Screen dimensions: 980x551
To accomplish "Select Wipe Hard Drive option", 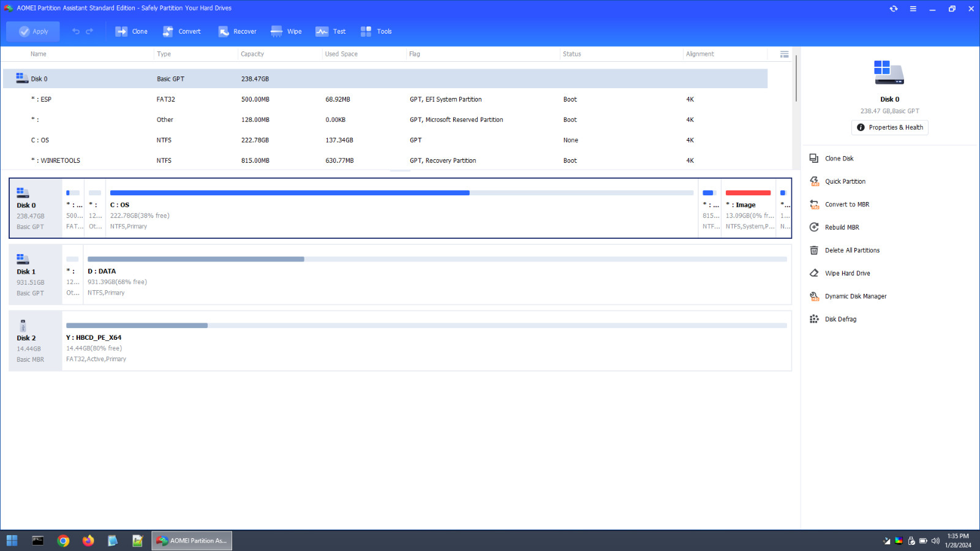I will point(847,273).
